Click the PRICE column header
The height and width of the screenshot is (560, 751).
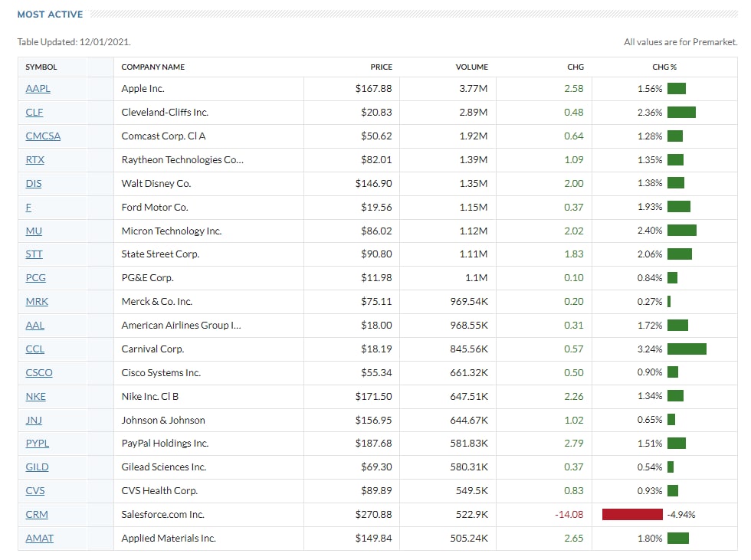pos(382,67)
